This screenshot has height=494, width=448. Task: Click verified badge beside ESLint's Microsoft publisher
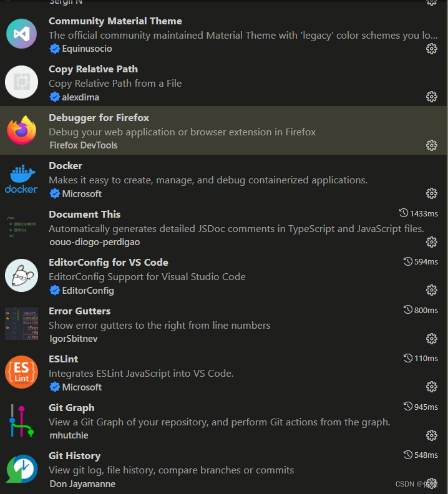point(54,387)
